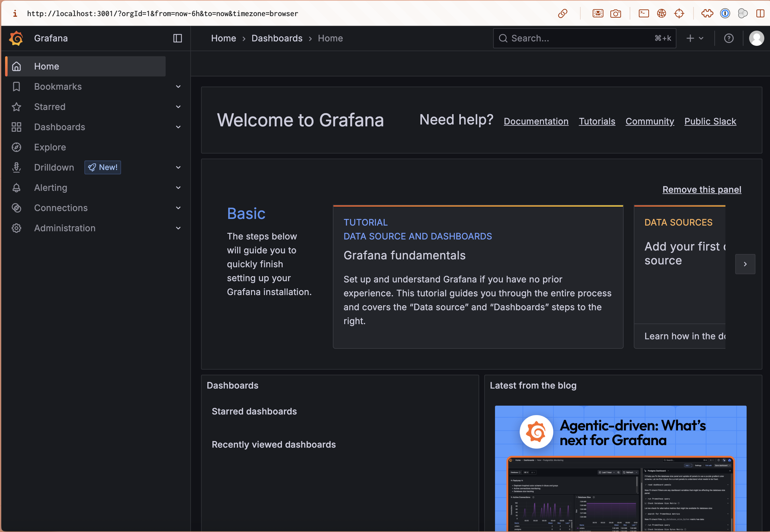Open the Documentation link

point(536,121)
